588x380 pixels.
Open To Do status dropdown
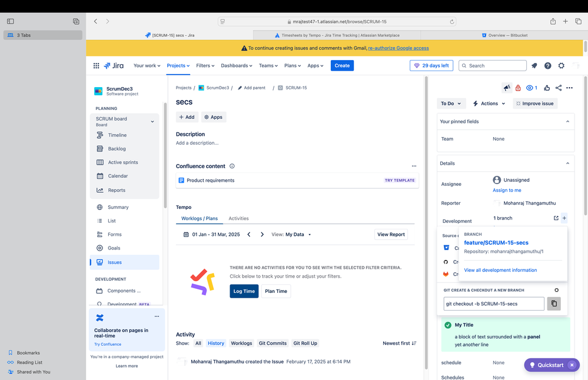451,104
